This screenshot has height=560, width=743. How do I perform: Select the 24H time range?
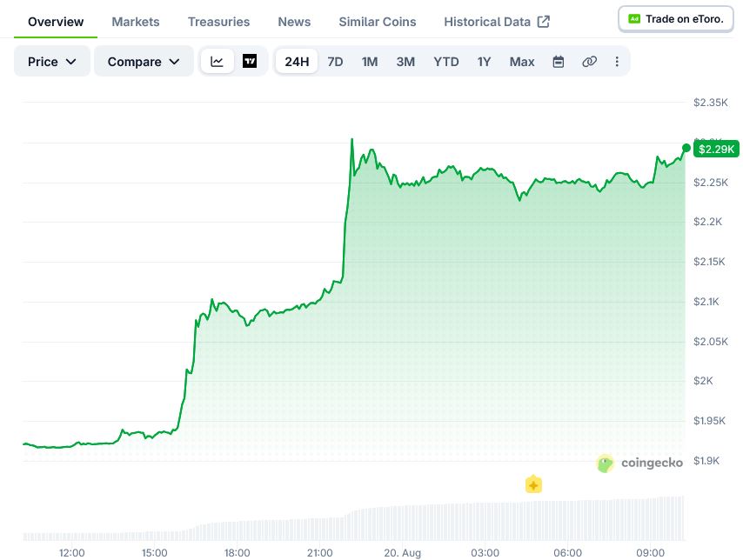[x=297, y=62]
